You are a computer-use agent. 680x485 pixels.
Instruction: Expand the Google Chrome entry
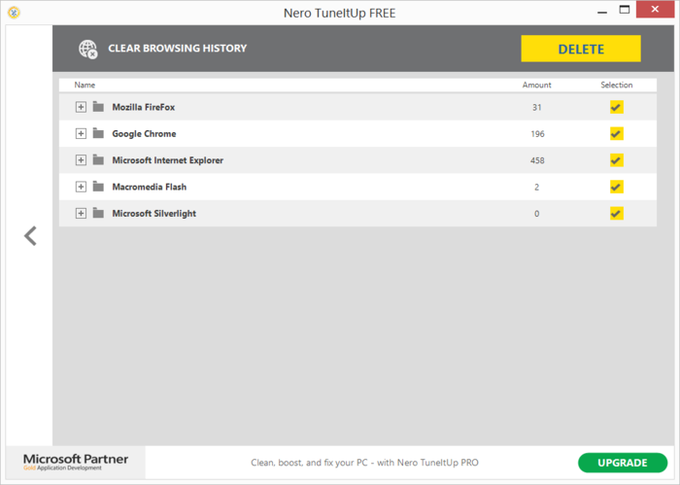pyautogui.click(x=81, y=134)
